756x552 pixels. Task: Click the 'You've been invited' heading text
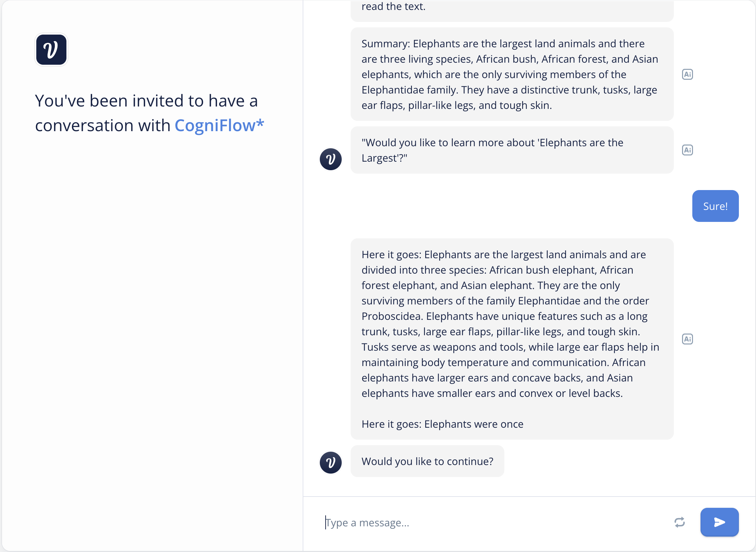tap(146, 101)
